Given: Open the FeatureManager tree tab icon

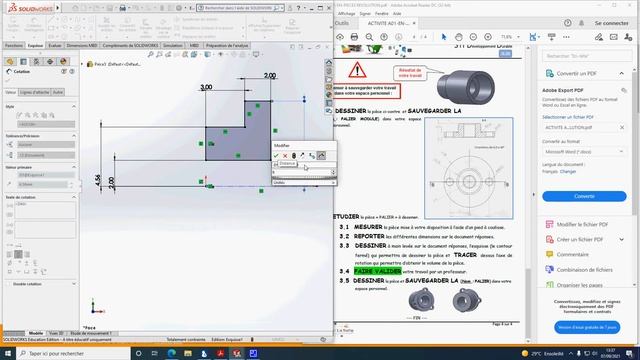Looking at the screenshot, I should 10,61.
